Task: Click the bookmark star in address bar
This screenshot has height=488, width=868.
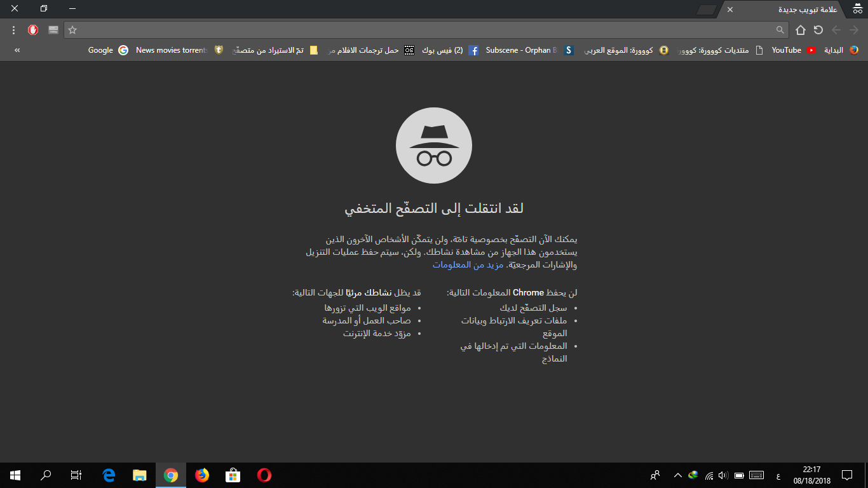Action: pos(72,30)
